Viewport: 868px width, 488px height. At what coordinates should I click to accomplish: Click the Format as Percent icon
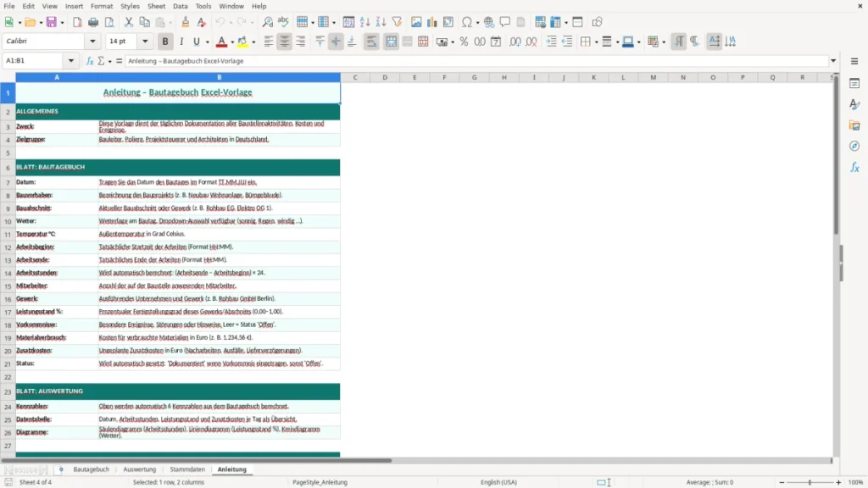coord(464,42)
